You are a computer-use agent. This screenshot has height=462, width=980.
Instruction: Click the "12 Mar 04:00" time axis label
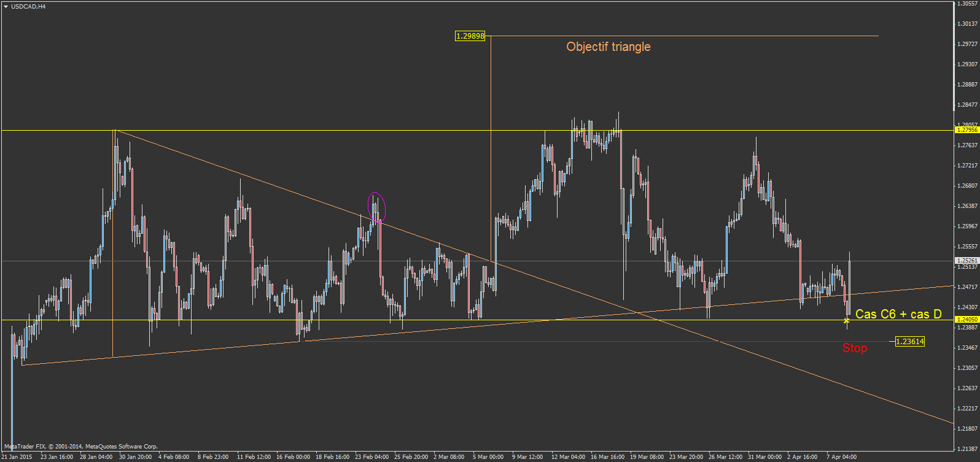(568, 457)
